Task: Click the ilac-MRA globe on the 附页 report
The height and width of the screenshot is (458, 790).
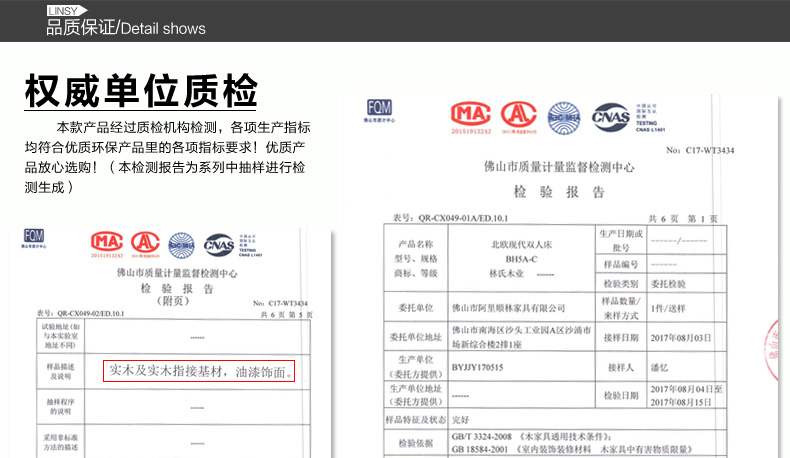Action: [x=181, y=245]
